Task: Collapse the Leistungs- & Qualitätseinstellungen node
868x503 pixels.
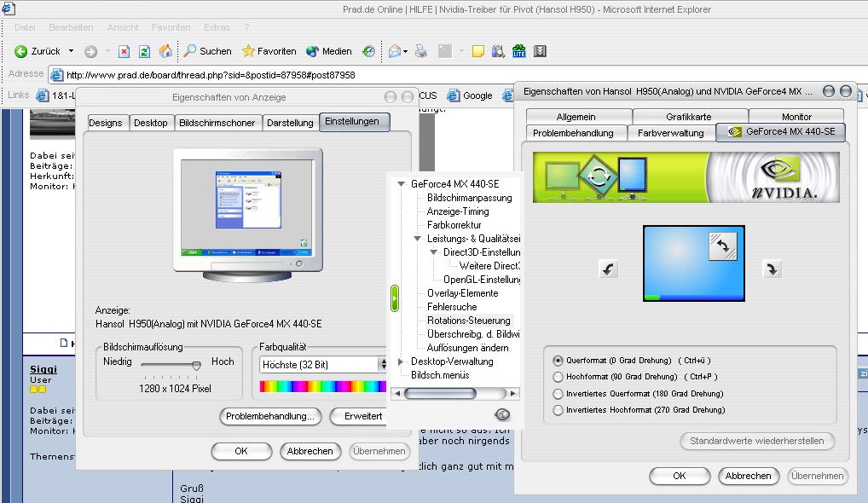Action: pyautogui.click(x=418, y=239)
